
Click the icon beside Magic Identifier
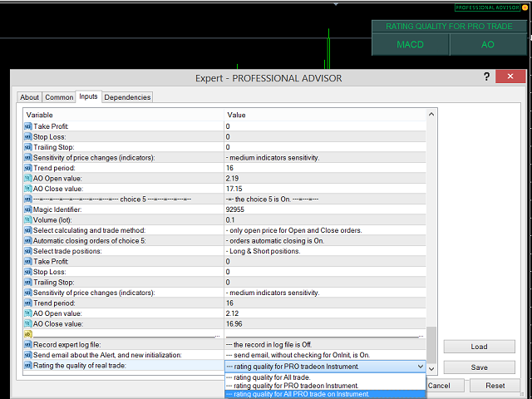[28, 211]
